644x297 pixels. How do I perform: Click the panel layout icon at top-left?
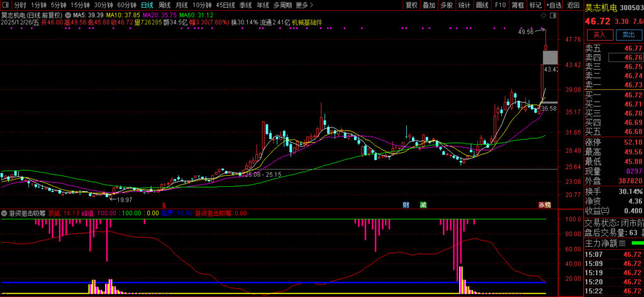(x=6, y=5)
